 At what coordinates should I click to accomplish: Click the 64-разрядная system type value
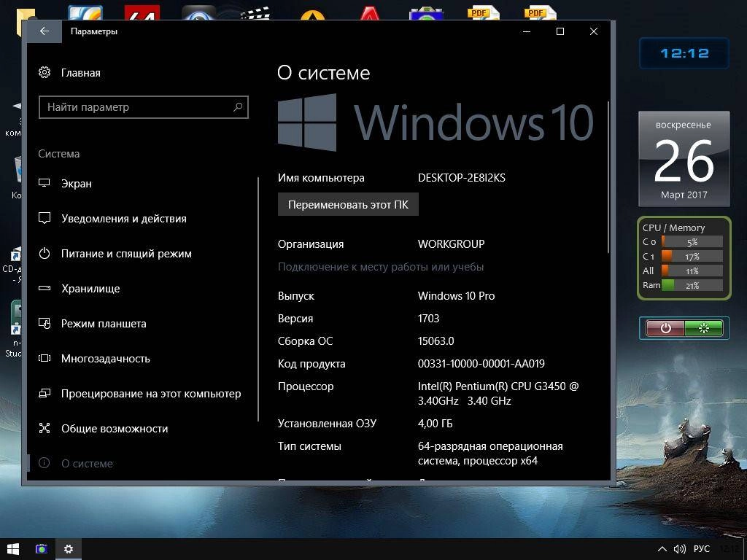[x=490, y=454]
